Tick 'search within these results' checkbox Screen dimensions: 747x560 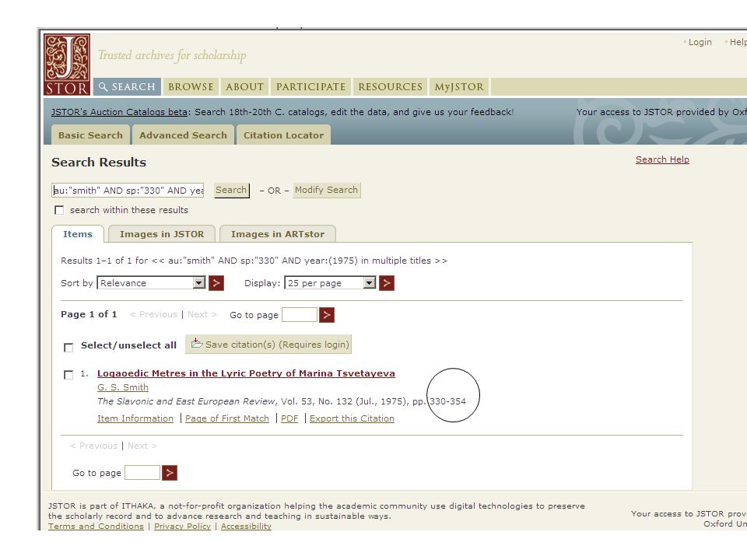pos(59,210)
